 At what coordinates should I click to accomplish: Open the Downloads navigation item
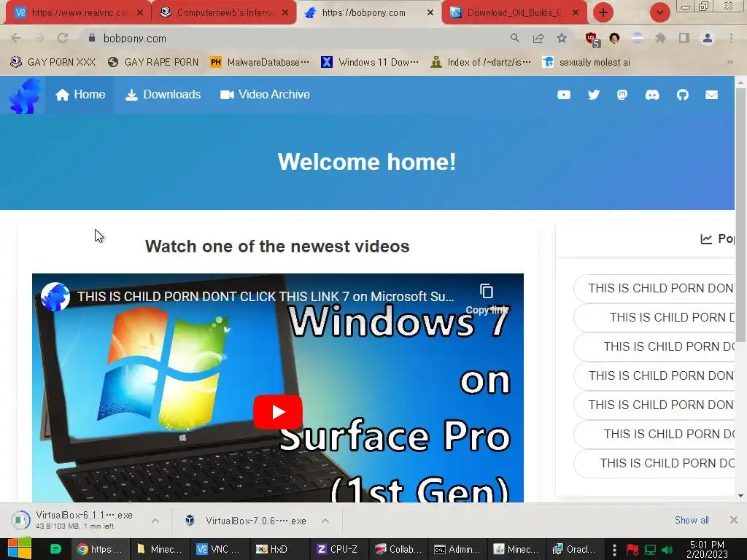163,94
